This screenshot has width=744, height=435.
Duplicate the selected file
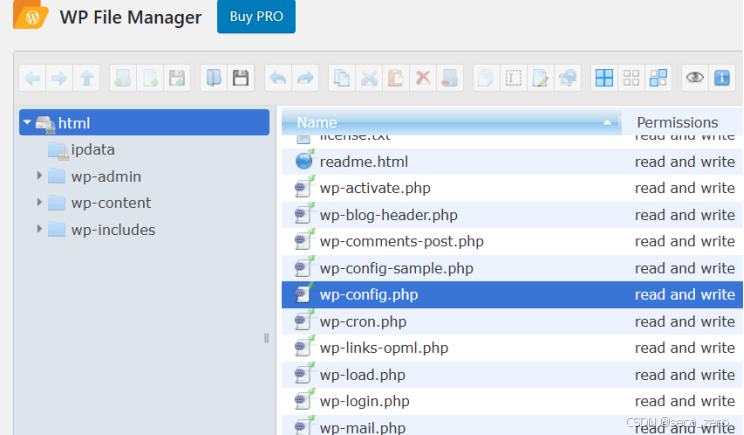click(486, 78)
